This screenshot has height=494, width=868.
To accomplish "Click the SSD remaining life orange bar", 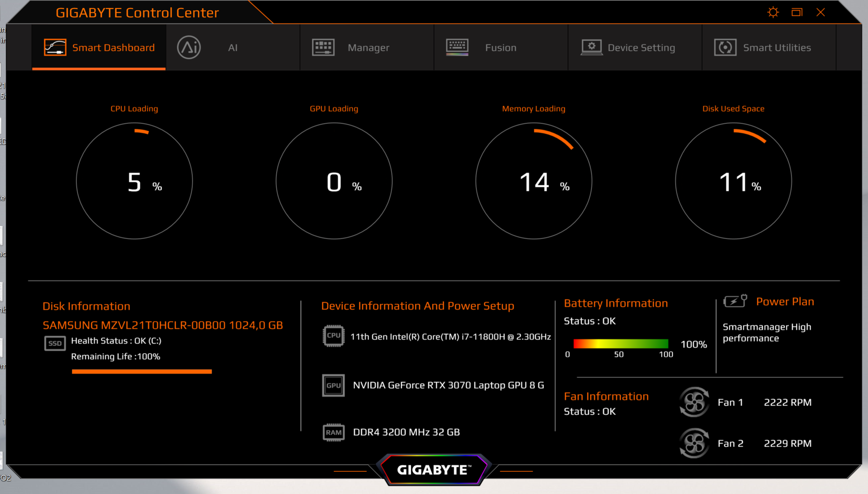I will pos(142,372).
